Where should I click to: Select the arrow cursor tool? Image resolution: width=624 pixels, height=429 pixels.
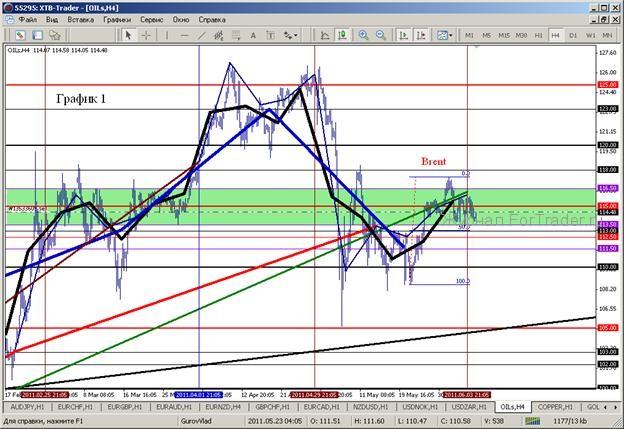point(128,34)
